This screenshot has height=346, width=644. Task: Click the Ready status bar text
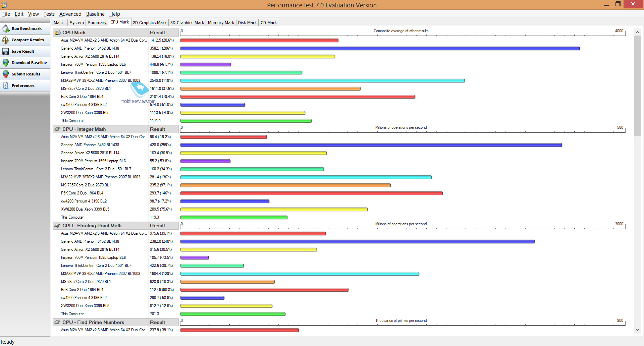pos(8,342)
